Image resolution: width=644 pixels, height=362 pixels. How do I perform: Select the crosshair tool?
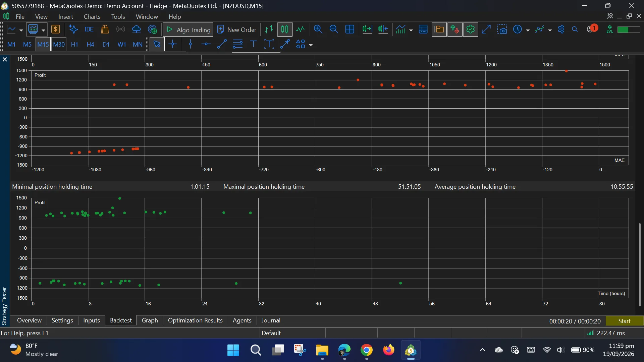coord(173,44)
